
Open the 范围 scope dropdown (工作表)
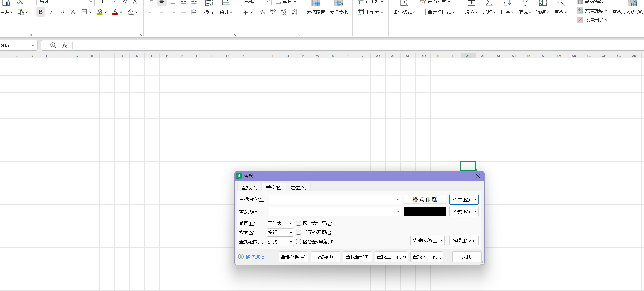tap(280, 223)
